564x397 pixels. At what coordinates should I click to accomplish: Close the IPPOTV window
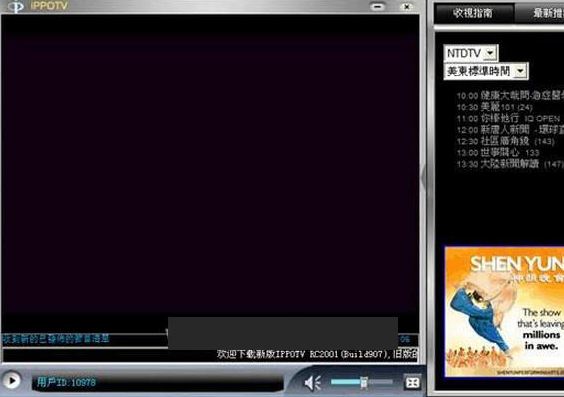pyautogui.click(x=406, y=6)
